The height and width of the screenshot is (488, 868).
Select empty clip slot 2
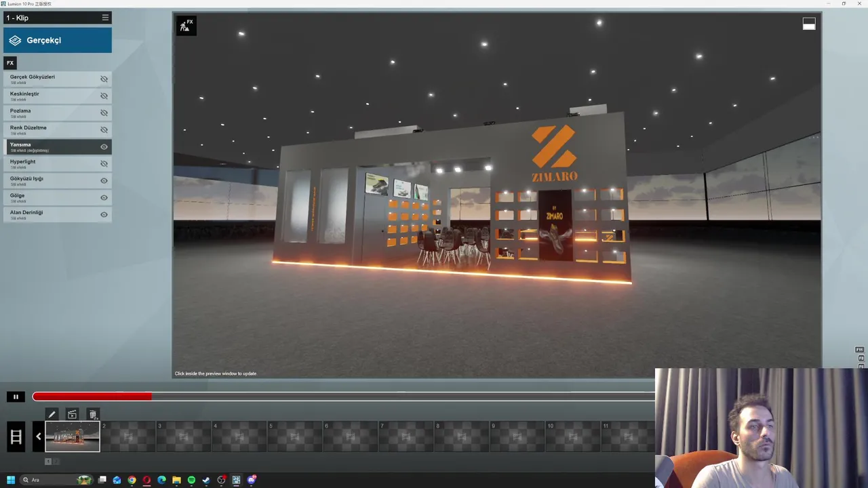(128, 436)
